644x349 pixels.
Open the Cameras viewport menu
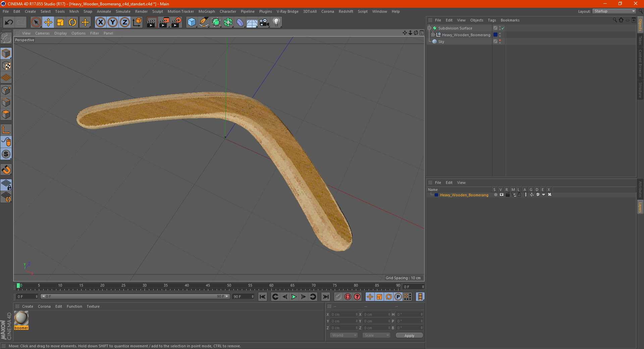coord(42,33)
